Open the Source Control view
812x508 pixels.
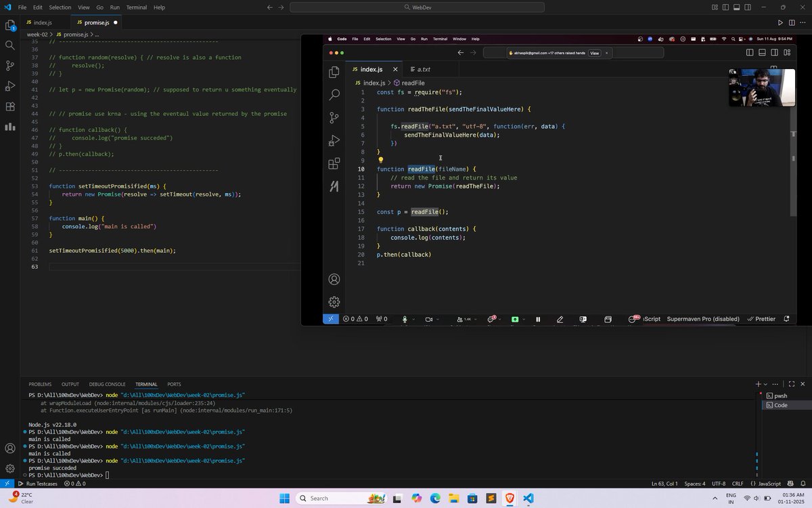pos(10,66)
